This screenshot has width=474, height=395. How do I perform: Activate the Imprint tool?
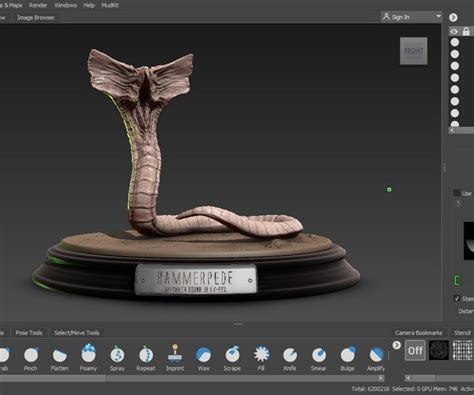(x=175, y=358)
